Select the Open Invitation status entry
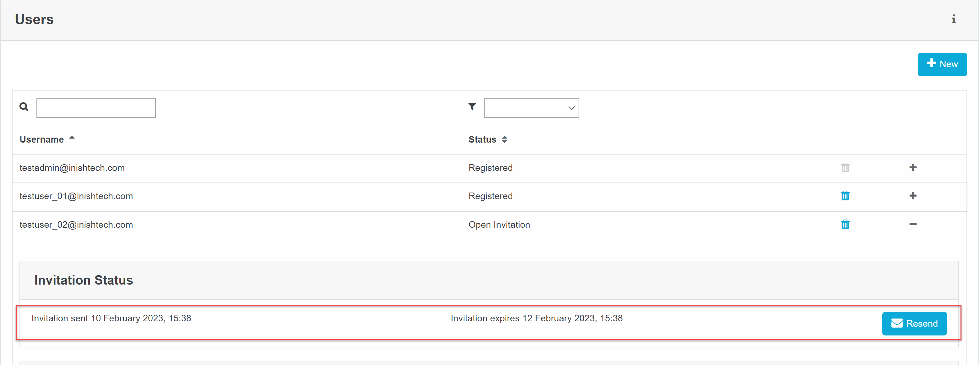This screenshot has width=980, height=365. [x=499, y=225]
